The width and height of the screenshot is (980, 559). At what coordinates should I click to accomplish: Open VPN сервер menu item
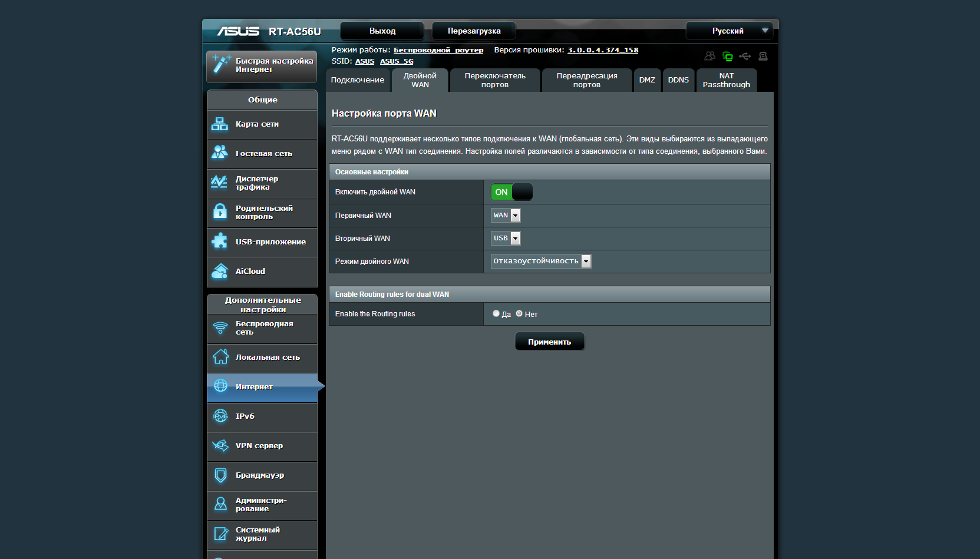coord(262,446)
